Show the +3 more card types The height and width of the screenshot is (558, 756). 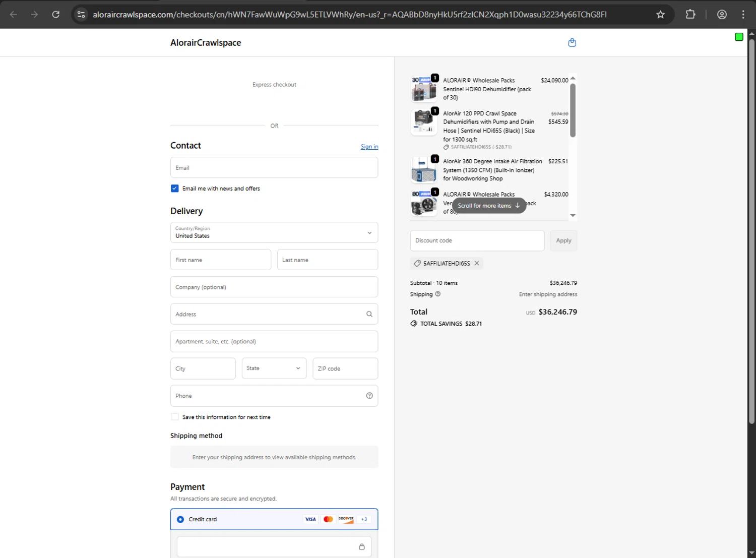[364, 519]
